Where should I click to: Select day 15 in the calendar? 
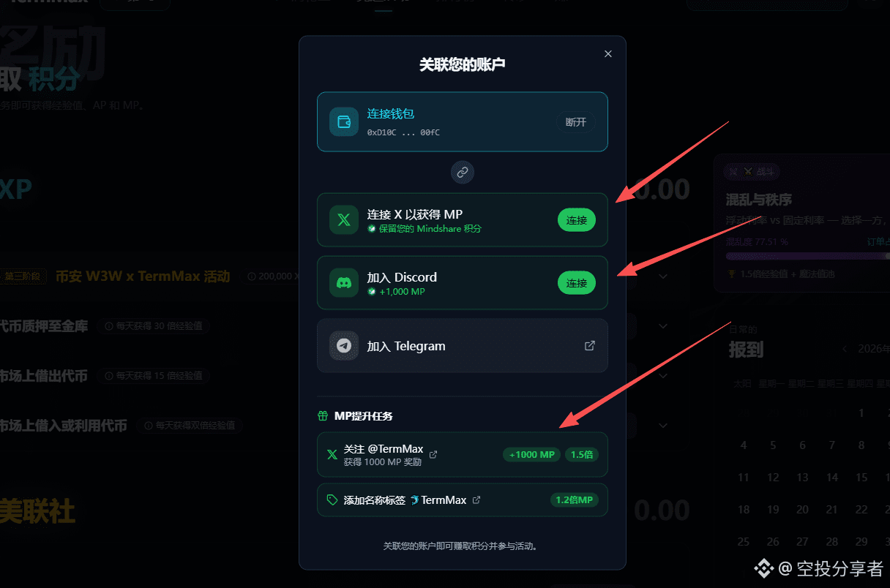point(861,477)
